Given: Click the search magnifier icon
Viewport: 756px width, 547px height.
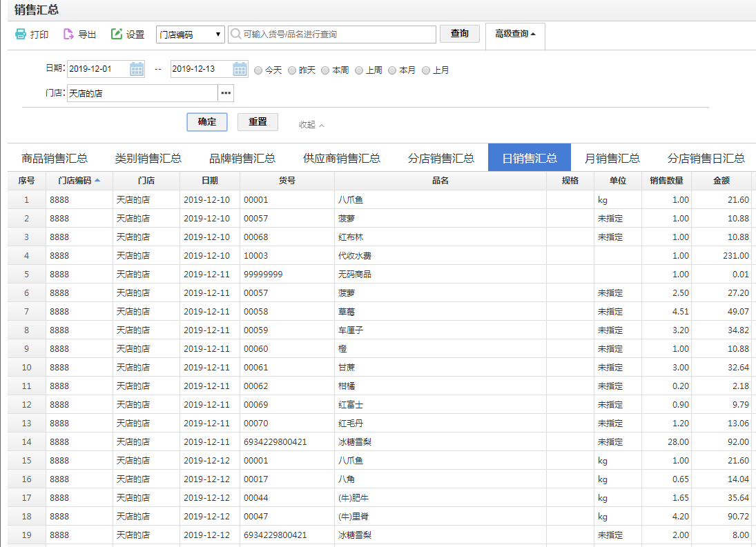Looking at the screenshot, I should [235, 34].
